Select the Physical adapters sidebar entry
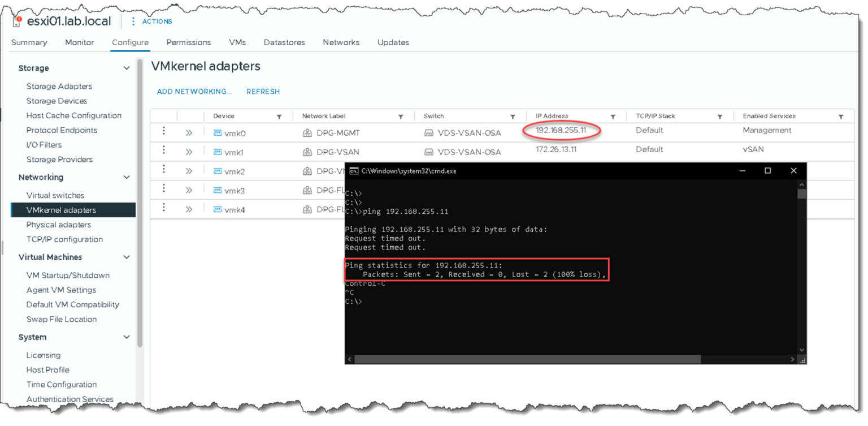Viewport: 868px width, 426px height. pos(57,225)
